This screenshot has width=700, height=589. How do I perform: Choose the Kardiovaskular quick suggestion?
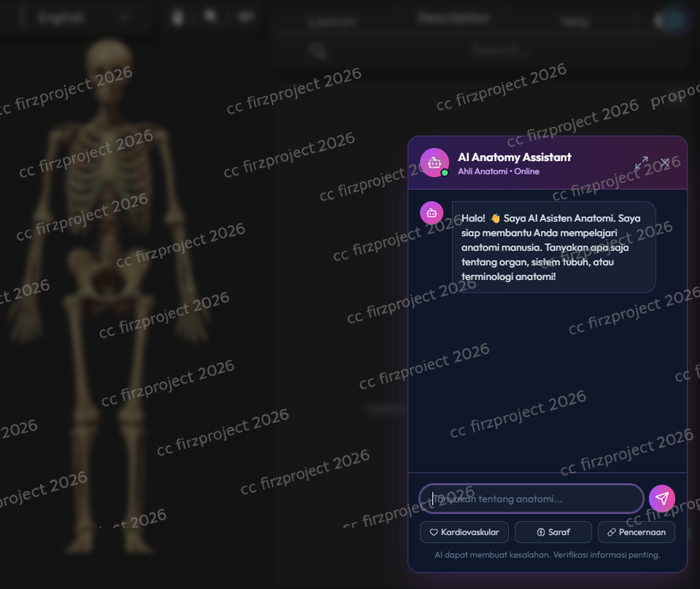tap(464, 532)
